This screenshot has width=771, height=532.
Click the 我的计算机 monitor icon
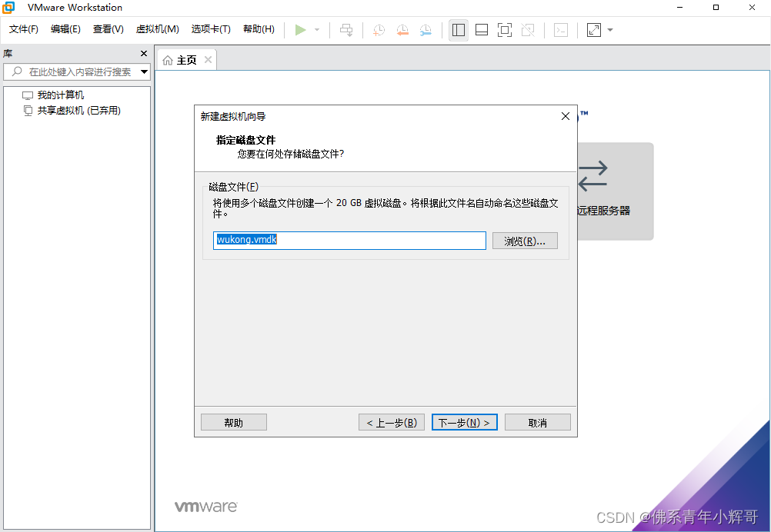pyautogui.click(x=28, y=95)
